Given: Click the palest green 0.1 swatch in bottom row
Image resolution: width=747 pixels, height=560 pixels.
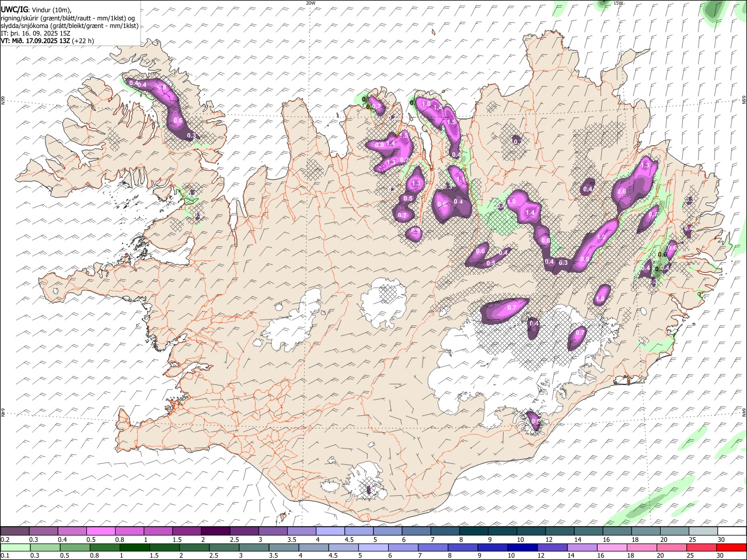Looking at the screenshot, I should [x=15, y=547].
